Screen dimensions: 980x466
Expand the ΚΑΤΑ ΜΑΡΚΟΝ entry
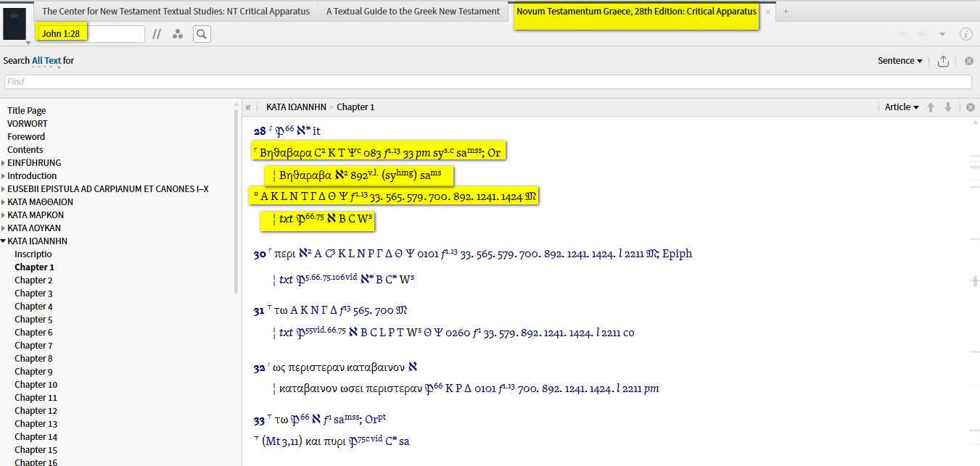(4, 215)
